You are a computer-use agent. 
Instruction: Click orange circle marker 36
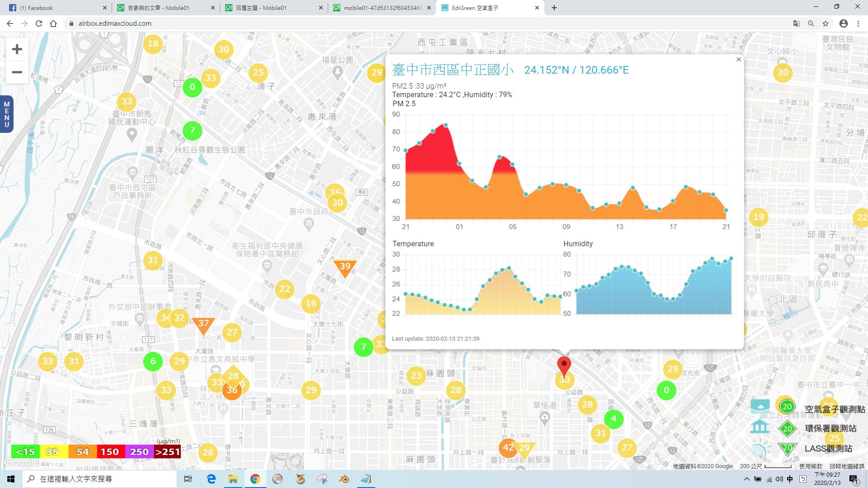[x=232, y=390]
